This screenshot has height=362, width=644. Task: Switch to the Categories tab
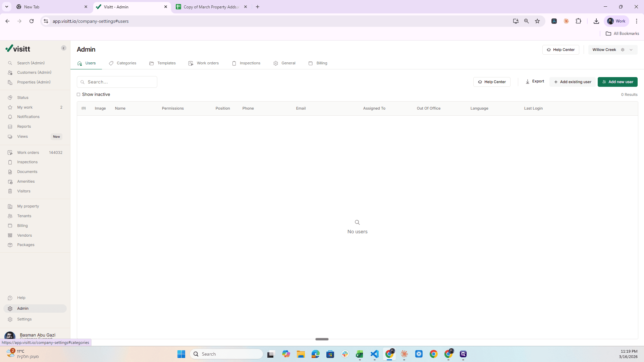(x=122, y=63)
